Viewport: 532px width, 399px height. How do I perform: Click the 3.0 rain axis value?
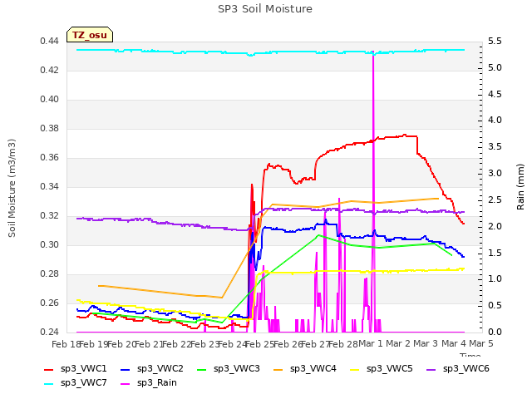click(x=495, y=174)
